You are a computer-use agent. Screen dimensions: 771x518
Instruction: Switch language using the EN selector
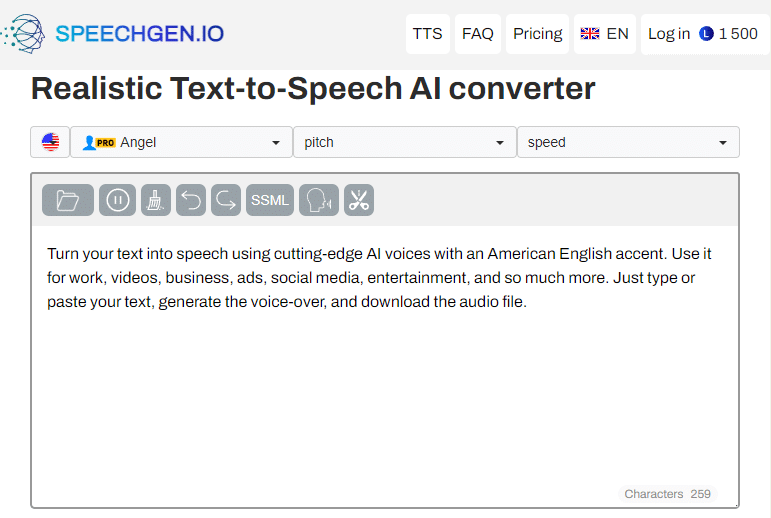(605, 34)
